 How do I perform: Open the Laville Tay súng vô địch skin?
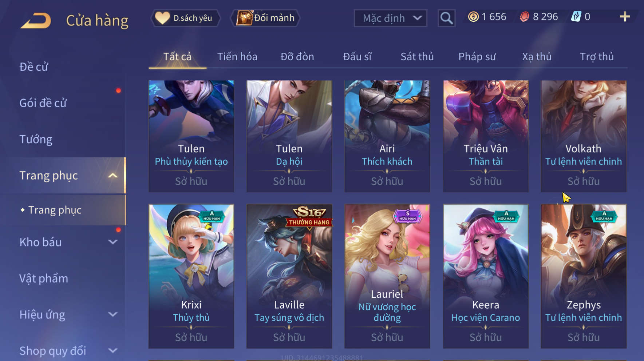click(x=289, y=276)
